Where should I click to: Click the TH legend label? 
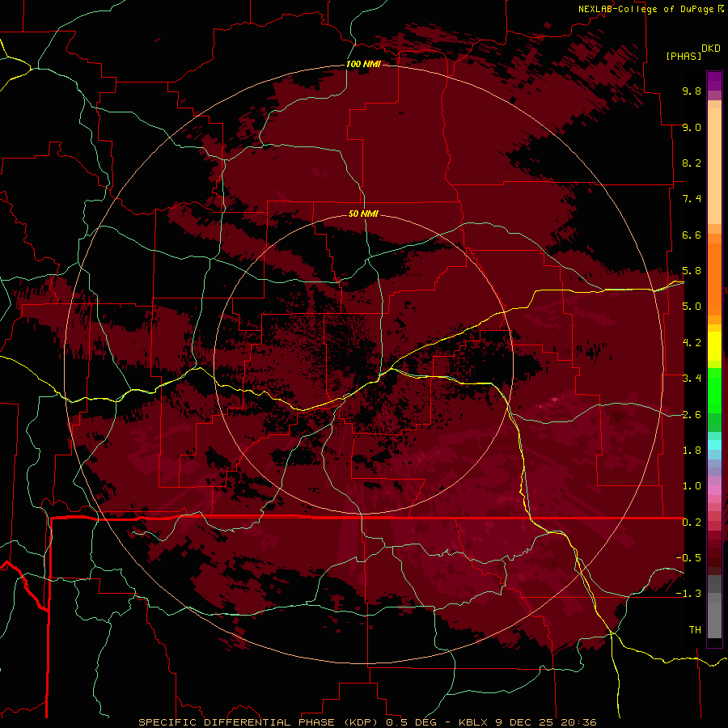click(695, 630)
